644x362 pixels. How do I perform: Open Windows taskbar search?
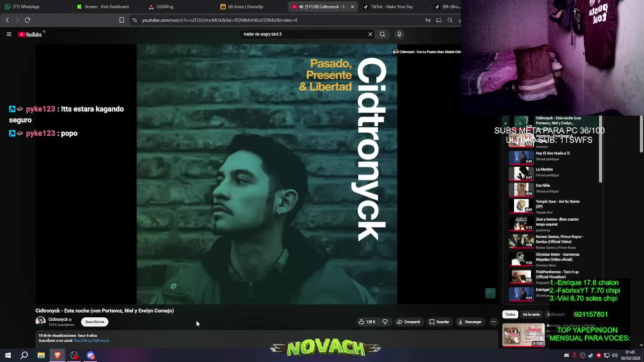(24, 355)
